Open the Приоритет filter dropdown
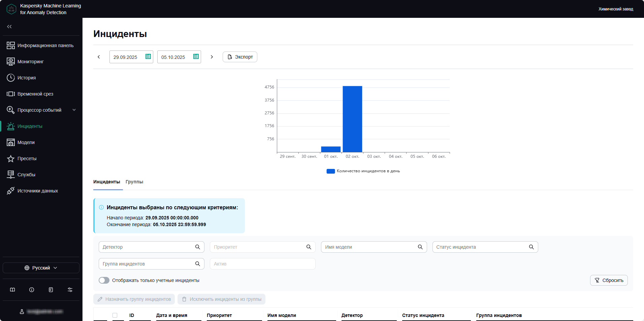Image resolution: width=644 pixels, height=321 pixels. (x=263, y=247)
